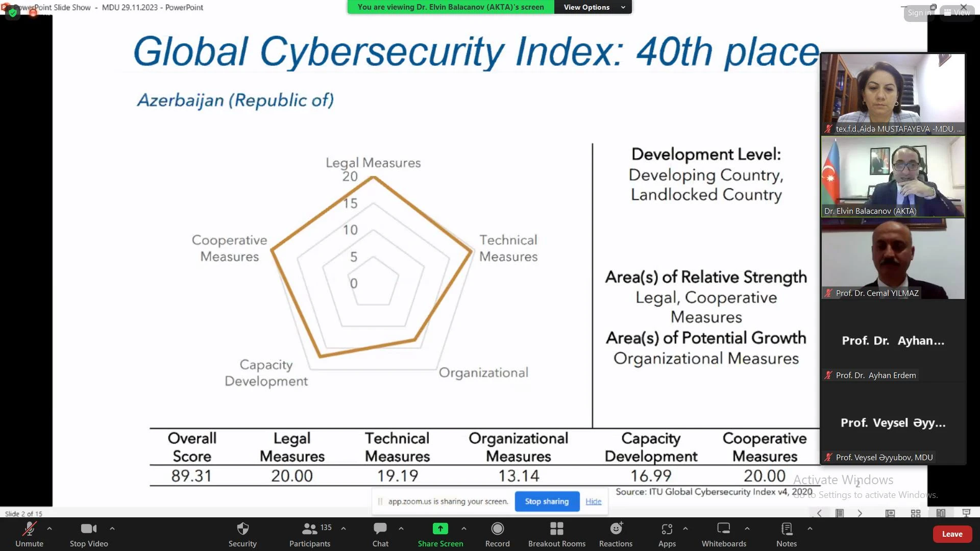The width and height of the screenshot is (980, 551).
Task: Go to the next slide arrow
Action: click(860, 513)
